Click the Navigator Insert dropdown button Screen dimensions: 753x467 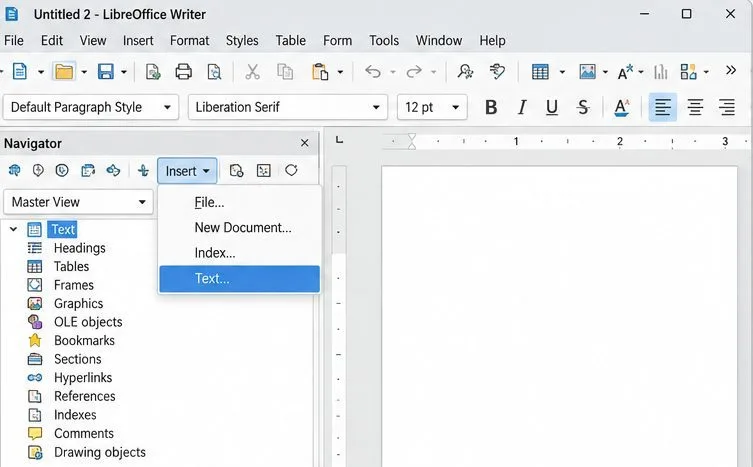(187, 171)
